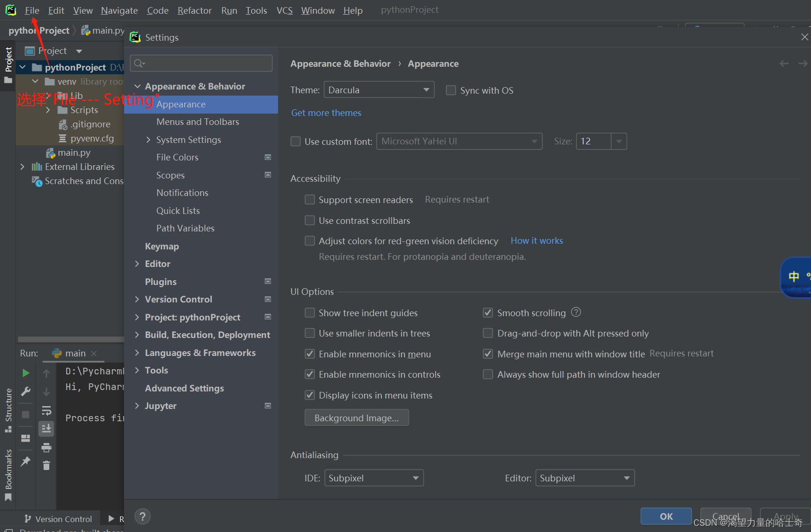Expand External Libraries in project tree
Viewport: 811px width, 532px height.
pyautogui.click(x=22, y=167)
